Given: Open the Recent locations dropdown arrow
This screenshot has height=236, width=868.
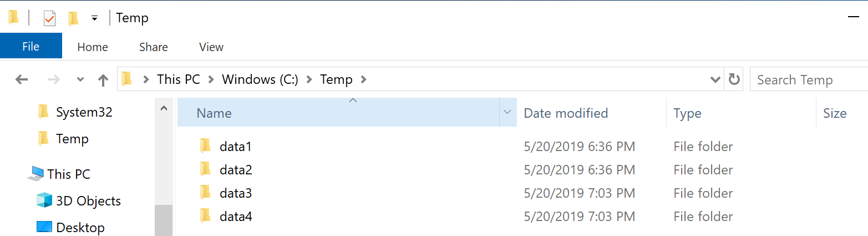Looking at the screenshot, I should click(80, 80).
